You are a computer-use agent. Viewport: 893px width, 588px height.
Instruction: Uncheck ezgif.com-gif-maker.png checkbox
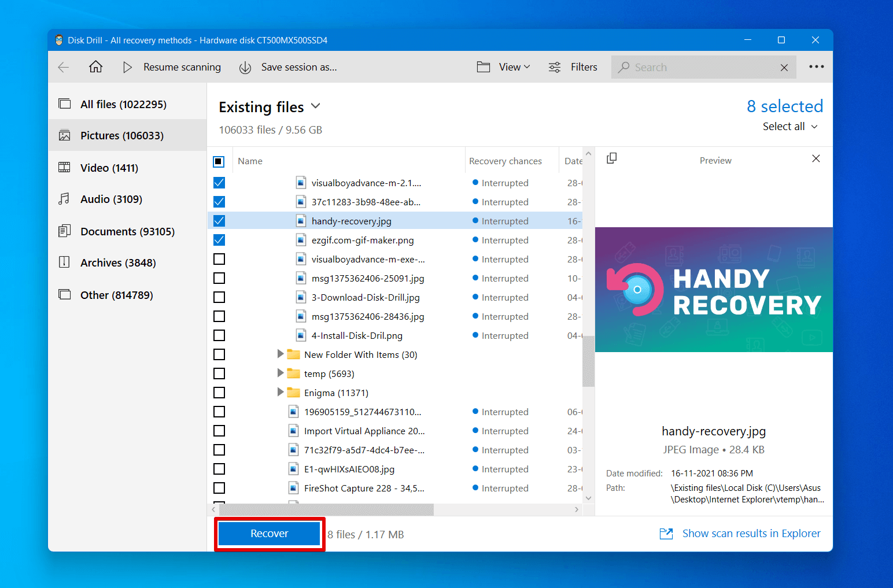(x=219, y=240)
